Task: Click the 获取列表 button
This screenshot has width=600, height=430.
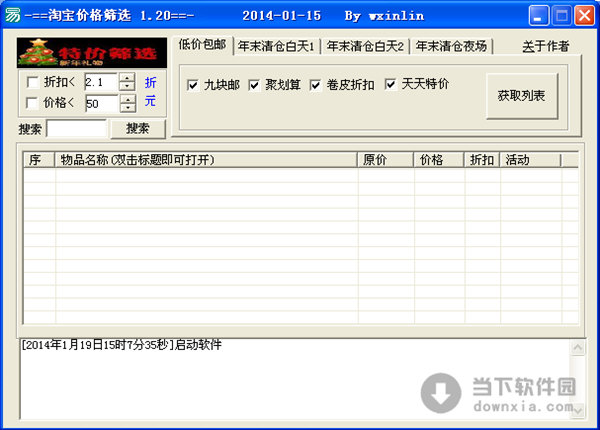Action: [x=522, y=96]
